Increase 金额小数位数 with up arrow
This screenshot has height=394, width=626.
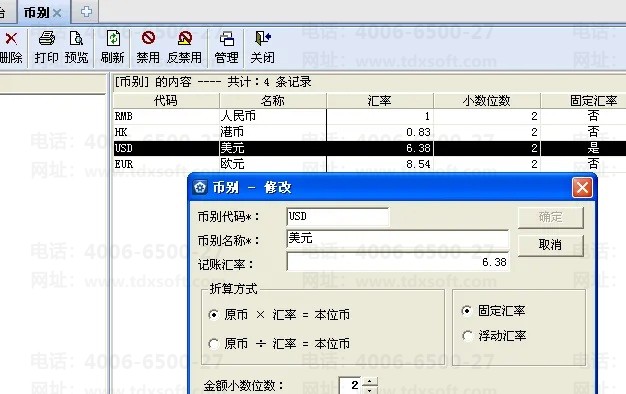pyautogui.click(x=370, y=381)
